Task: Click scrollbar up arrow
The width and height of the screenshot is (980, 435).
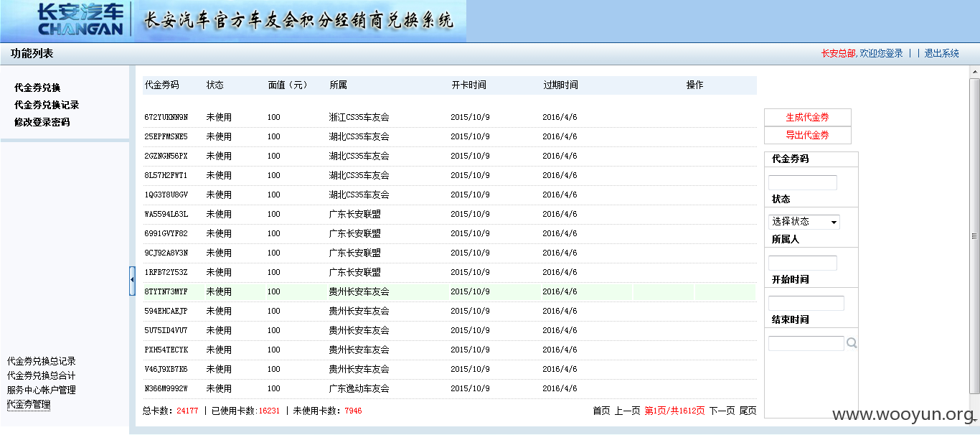Action: pos(974,71)
